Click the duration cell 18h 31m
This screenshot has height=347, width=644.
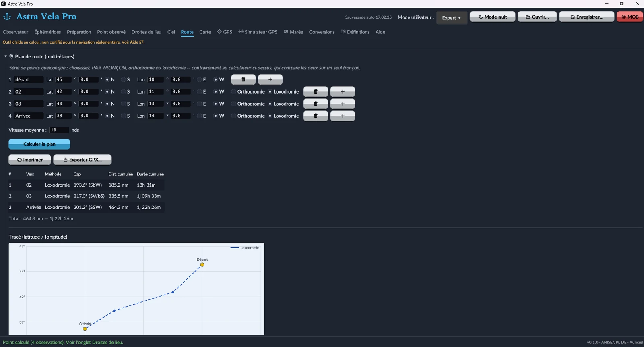(146, 185)
